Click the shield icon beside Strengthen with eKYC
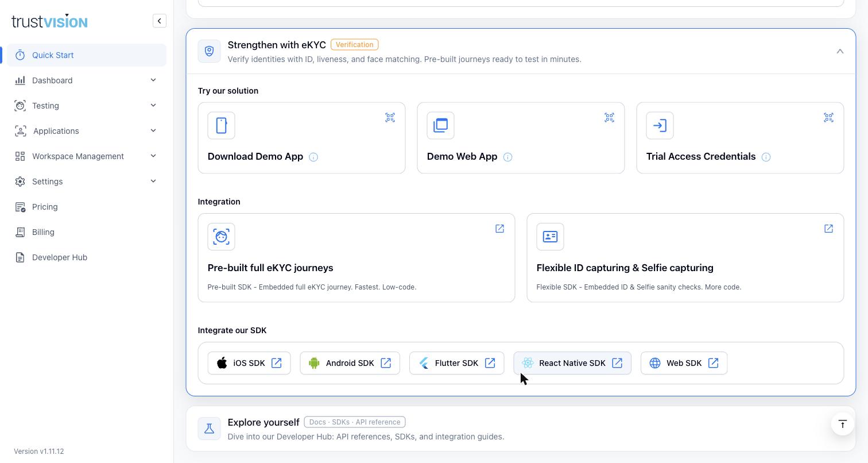The width and height of the screenshot is (868, 463). pos(210,51)
